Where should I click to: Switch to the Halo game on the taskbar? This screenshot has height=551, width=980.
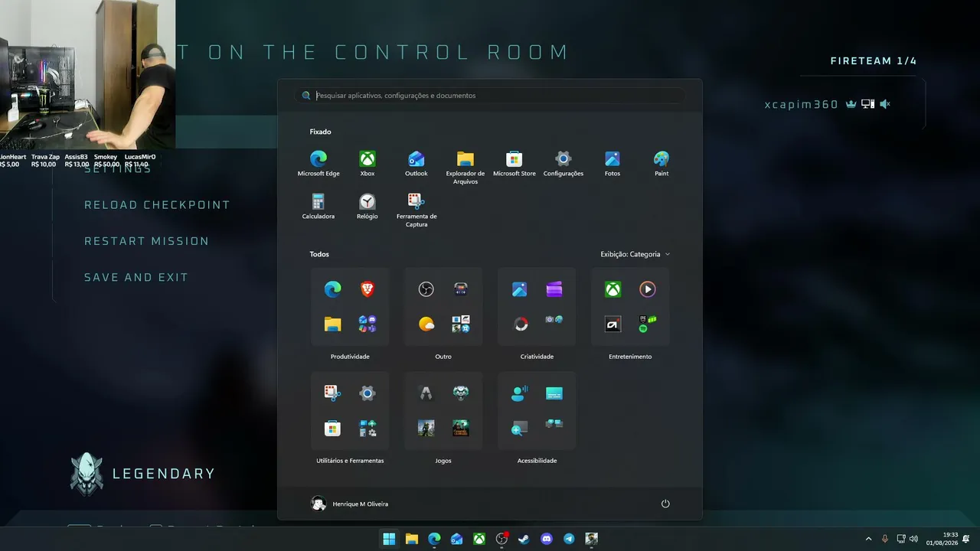591,539
